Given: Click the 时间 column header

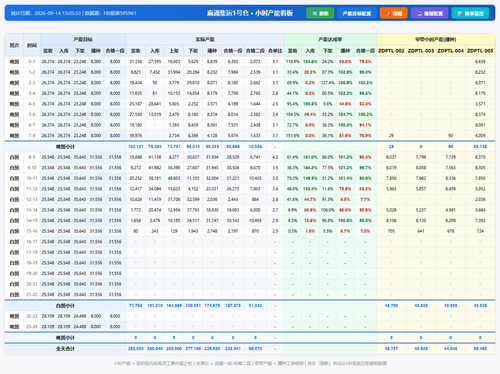Looking at the screenshot, I should click(32, 45).
